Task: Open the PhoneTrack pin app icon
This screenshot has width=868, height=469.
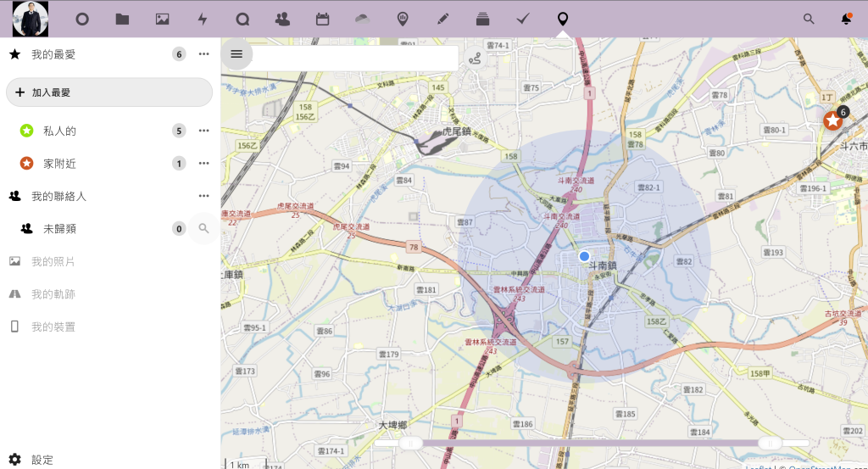Action: [403, 20]
